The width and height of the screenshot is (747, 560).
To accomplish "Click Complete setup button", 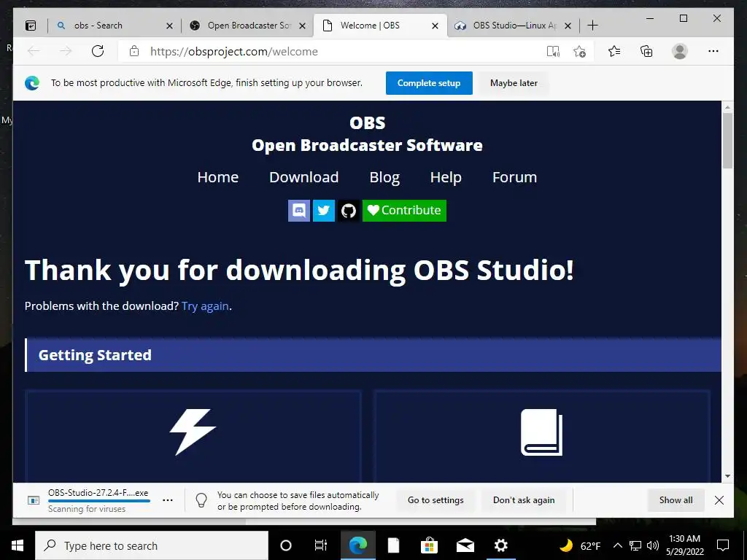I will tap(429, 83).
